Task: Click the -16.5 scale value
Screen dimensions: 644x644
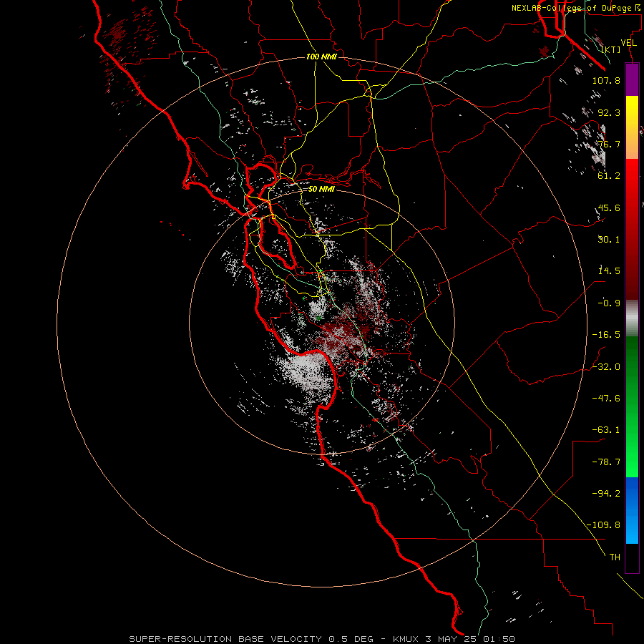Action: click(x=606, y=335)
